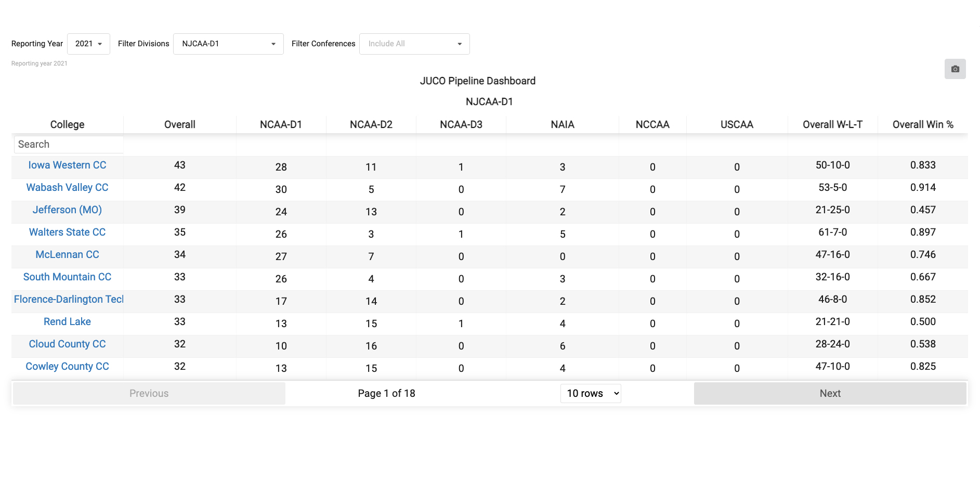Open the Florence-Darlington Tech link
Viewport: 980px width, 491px height.
pos(69,299)
